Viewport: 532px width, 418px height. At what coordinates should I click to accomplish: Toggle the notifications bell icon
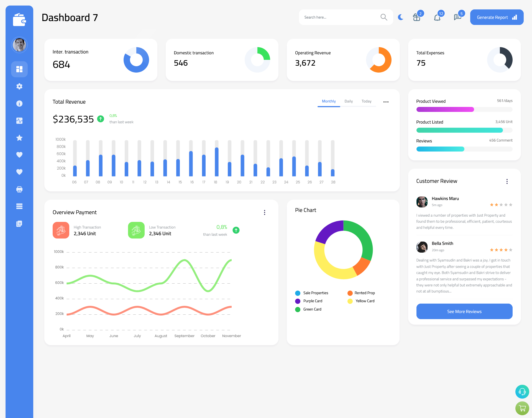tap(437, 17)
